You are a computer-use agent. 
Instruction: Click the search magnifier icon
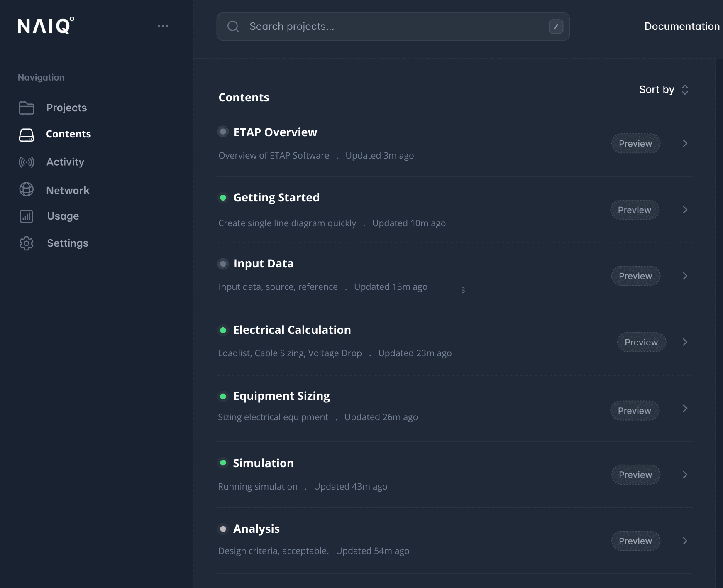[233, 26]
